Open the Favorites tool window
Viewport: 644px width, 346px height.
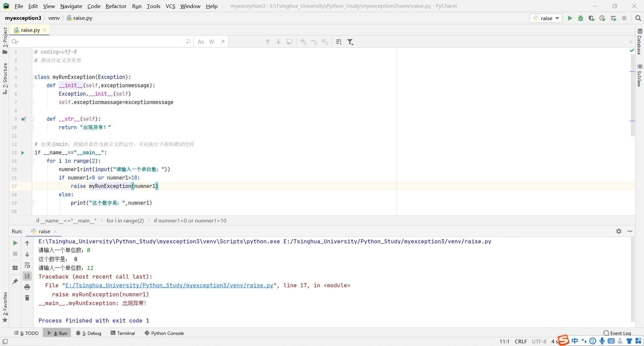pos(5,307)
